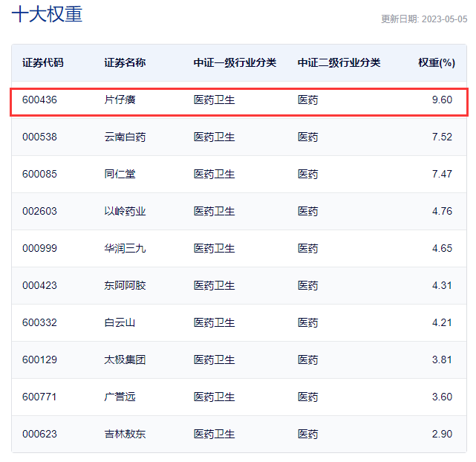The image size is (476, 462).
Task: Select stock name 白云山
Action: [120, 322]
